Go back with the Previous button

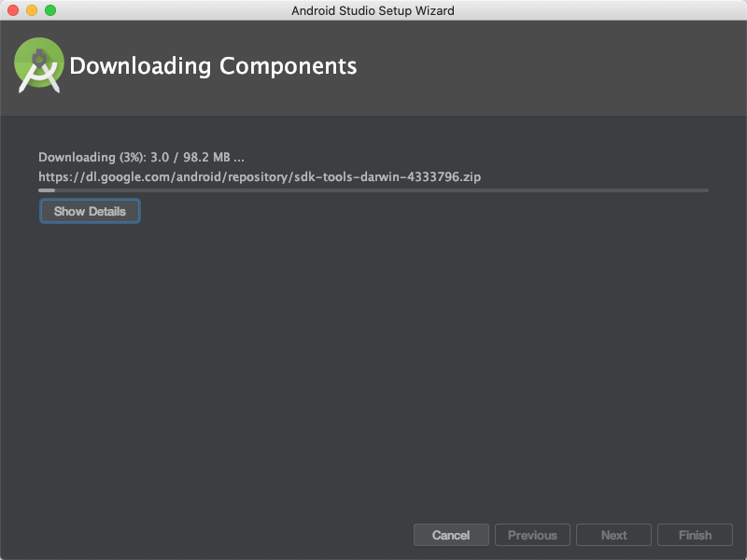(x=532, y=535)
